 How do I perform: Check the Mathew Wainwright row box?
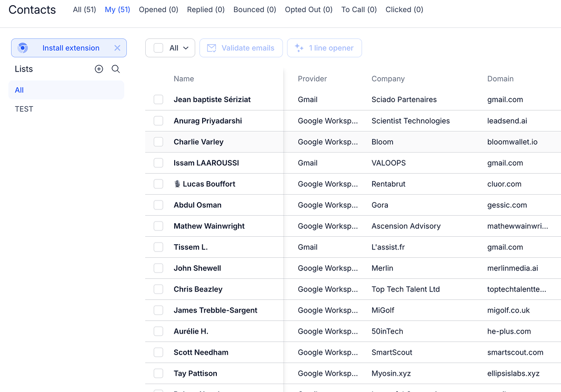(x=158, y=226)
